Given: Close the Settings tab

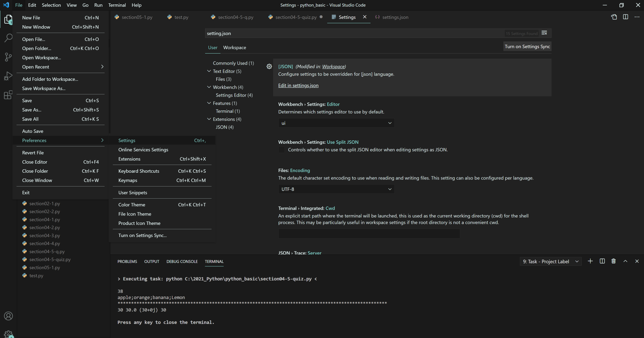Looking at the screenshot, I should [x=364, y=17].
